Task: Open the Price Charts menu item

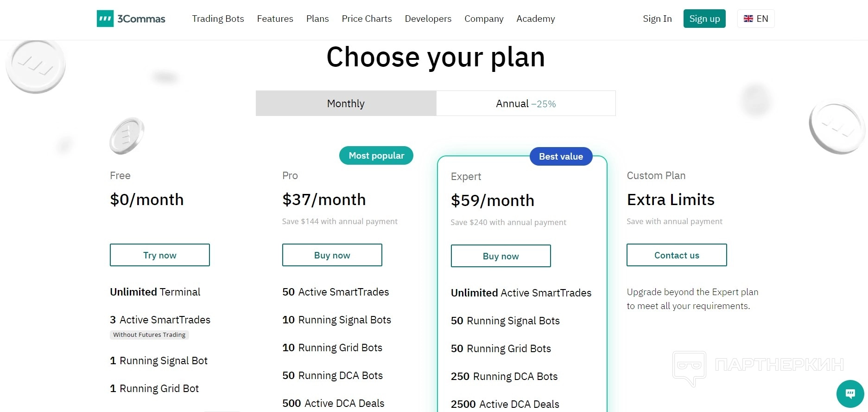Action: tap(367, 19)
